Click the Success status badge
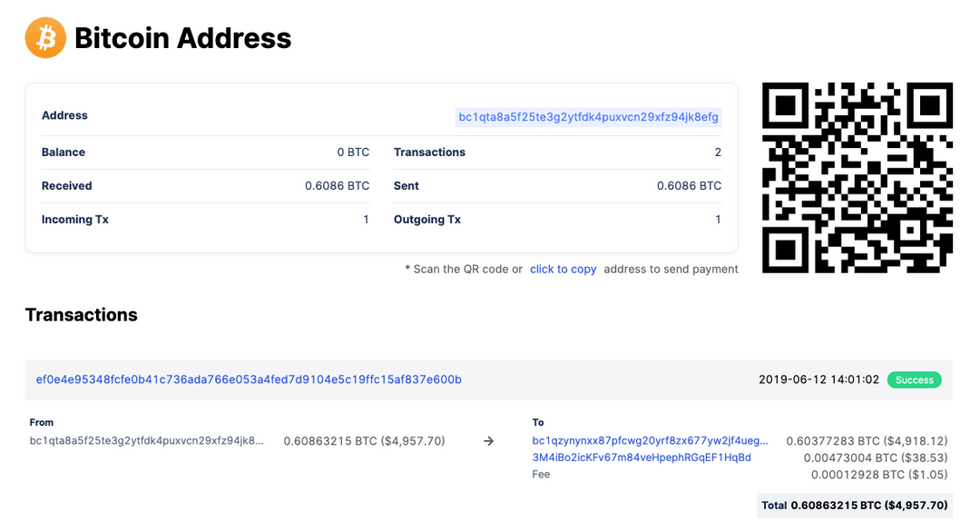The width and height of the screenshot is (980, 531). pos(914,379)
